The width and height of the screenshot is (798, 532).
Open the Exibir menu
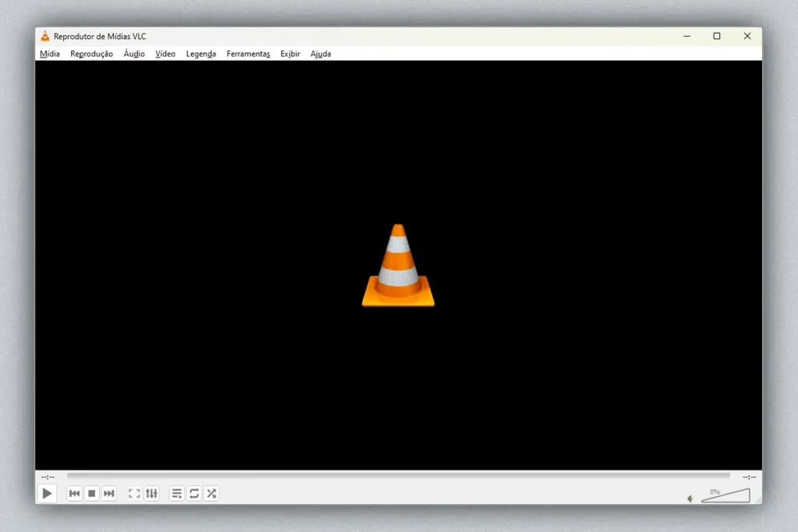[x=290, y=54]
